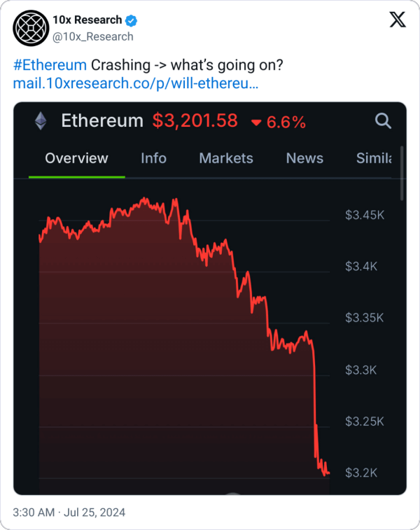Click the red down-arrow price change indicator
Viewport: 420px width, 530px height.
tap(256, 123)
